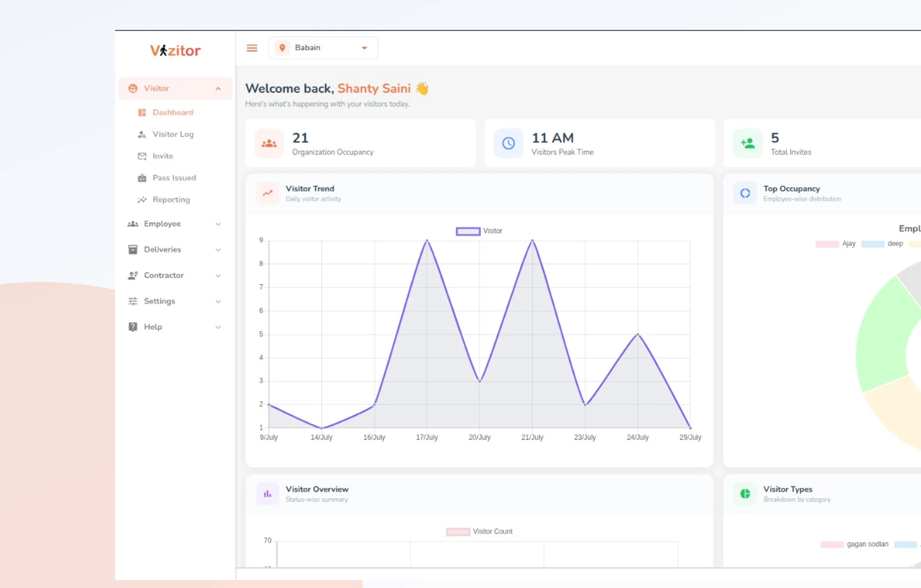Click the Babain dropdown arrow

[x=364, y=48]
